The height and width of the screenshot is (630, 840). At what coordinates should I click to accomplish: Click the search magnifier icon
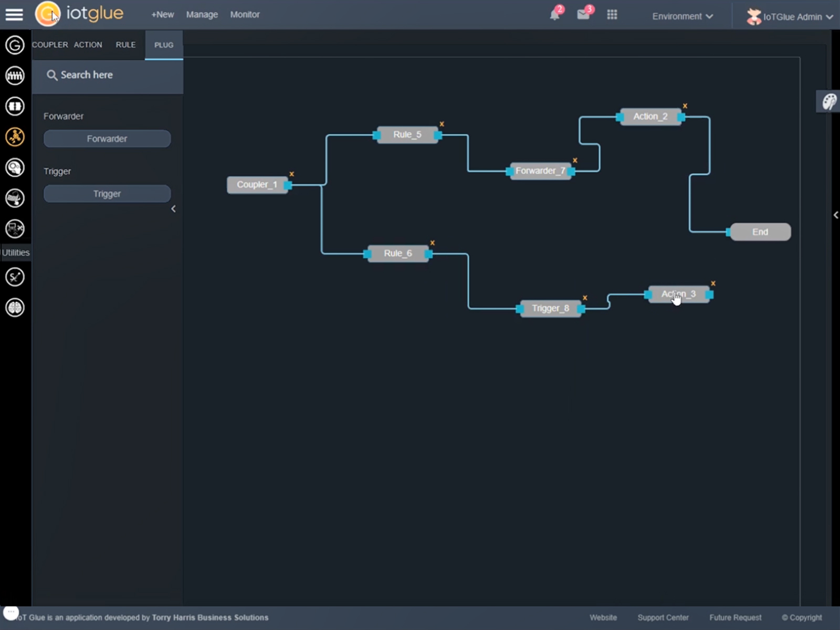click(51, 75)
